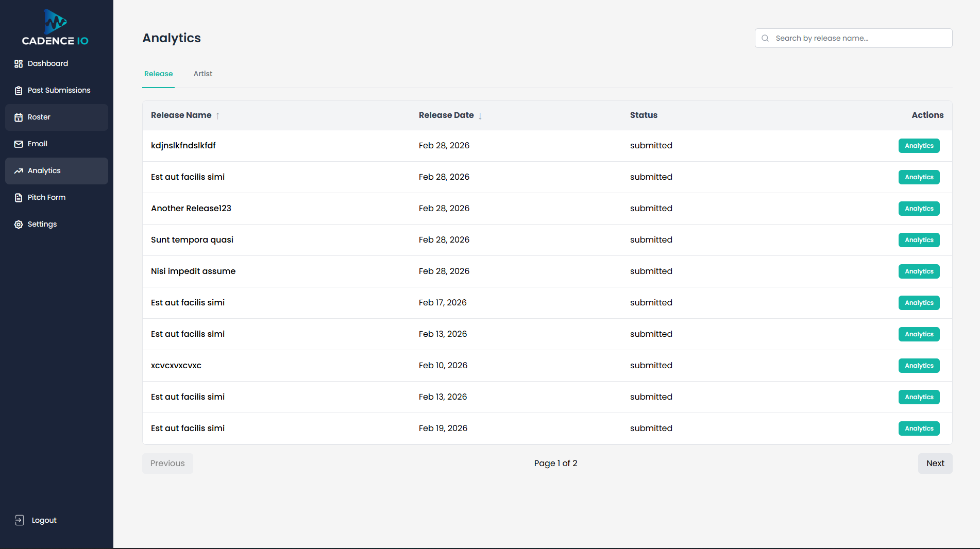Screen dimensions: 980x549
Task: Click the Release Date sort arrow
Action: [x=480, y=116]
